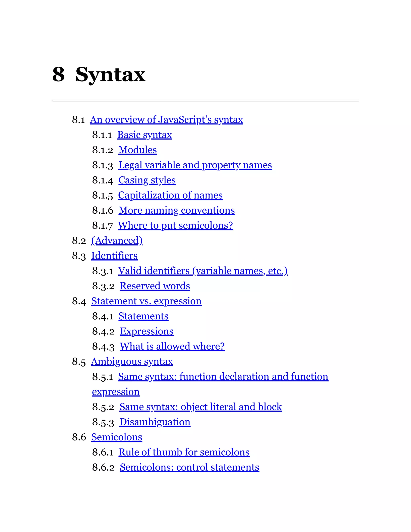The height and width of the screenshot is (532, 411).
Task: Open 'Valid identifiers (variable names, etc.)' link
Action: (x=203, y=271)
